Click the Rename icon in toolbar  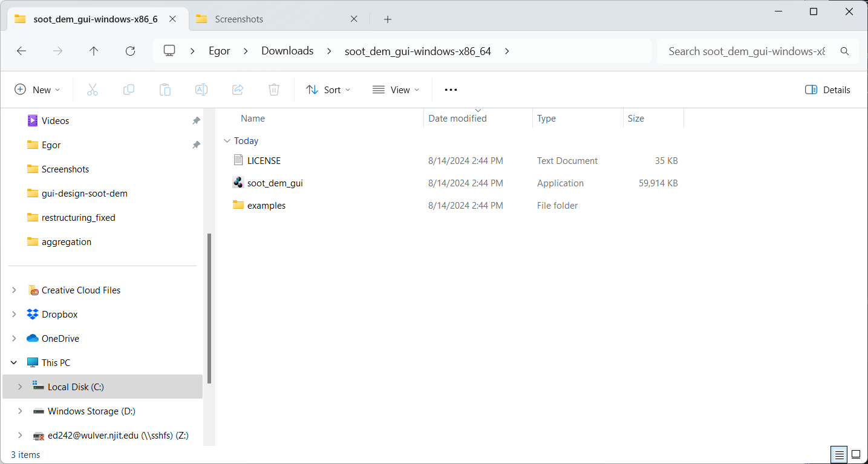coord(201,90)
